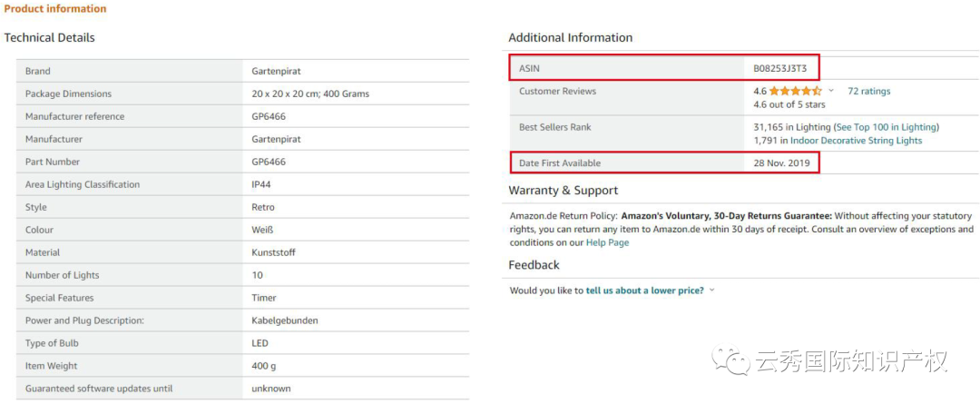Click the Additional Information heading
The image size is (980, 404).
(x=570, y=38)
